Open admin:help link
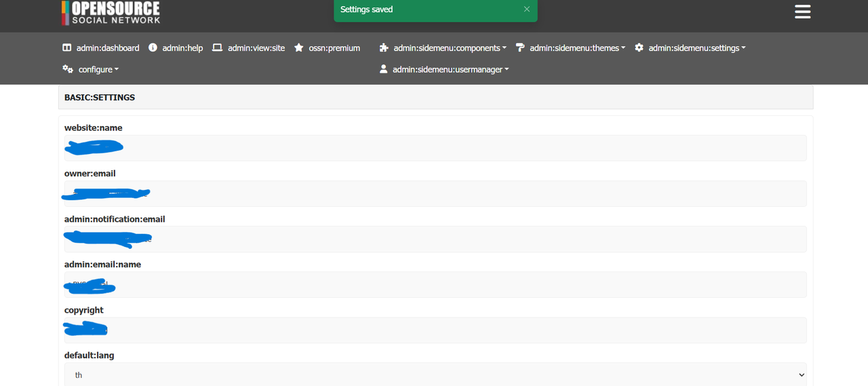Viewport: 868px width, 386px height. coord(182,48)
